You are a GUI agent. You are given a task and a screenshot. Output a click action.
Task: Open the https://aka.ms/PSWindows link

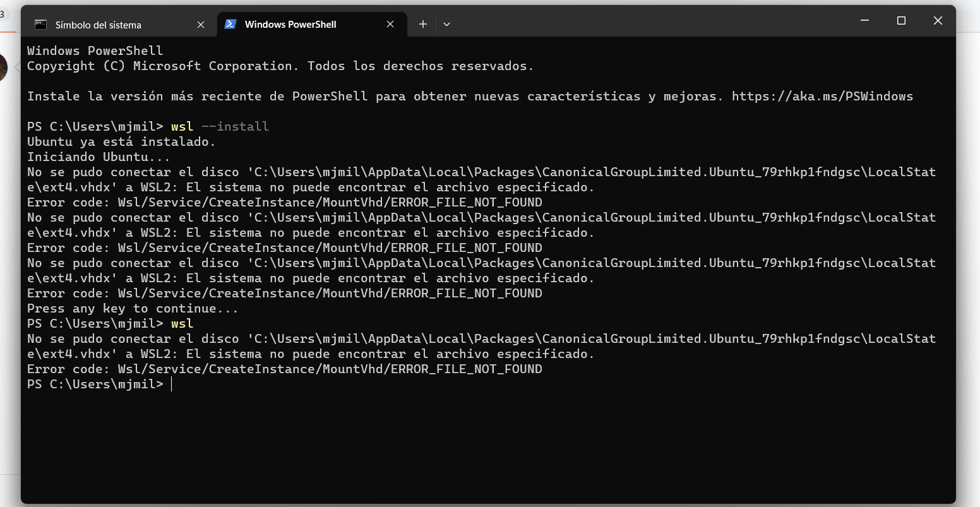point(822,96)
